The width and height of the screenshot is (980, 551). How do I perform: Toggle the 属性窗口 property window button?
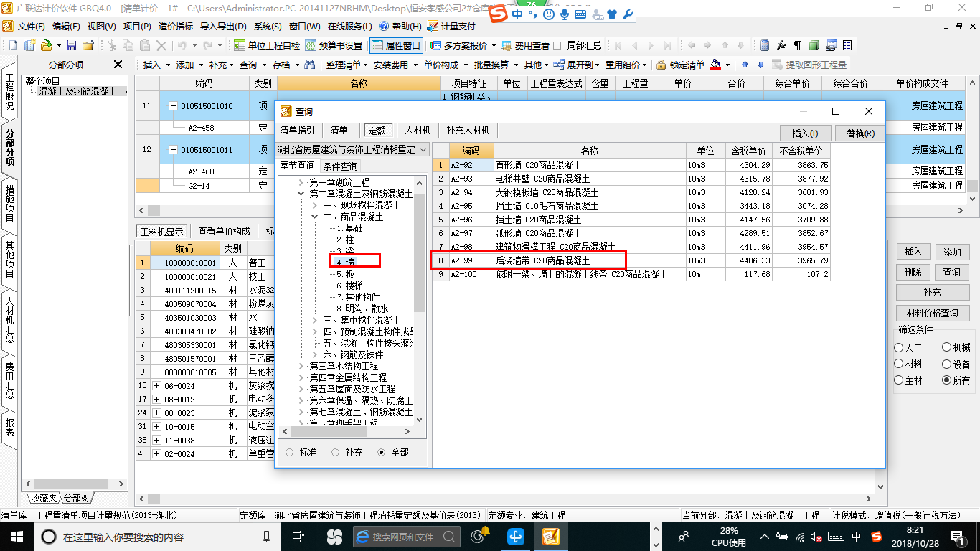pyautogui.click(x=396, y=45)
